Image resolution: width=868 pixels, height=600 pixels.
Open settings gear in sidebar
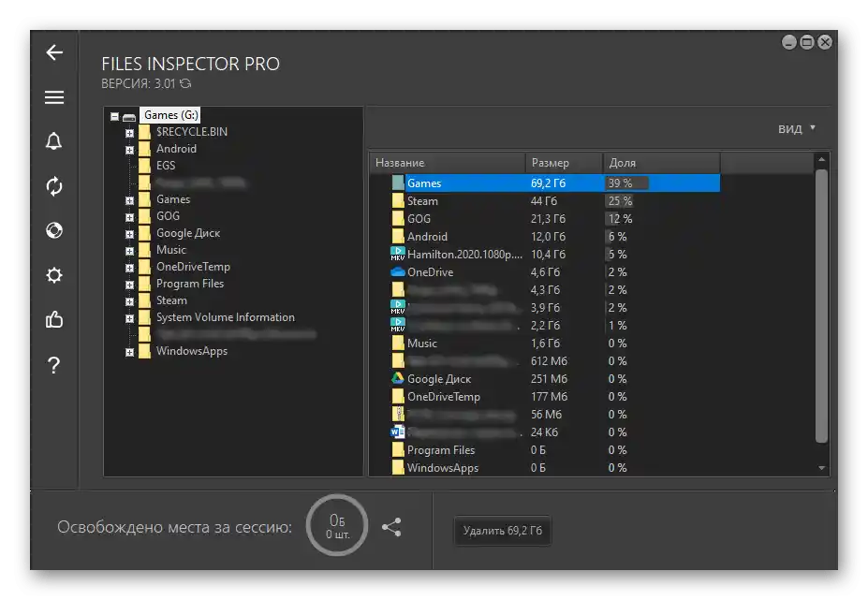tap(54, 275)
